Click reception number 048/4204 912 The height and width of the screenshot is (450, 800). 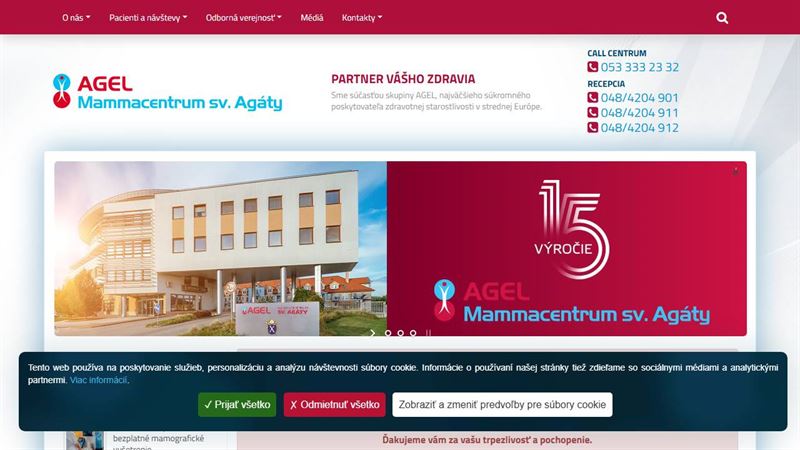(639, 128)
